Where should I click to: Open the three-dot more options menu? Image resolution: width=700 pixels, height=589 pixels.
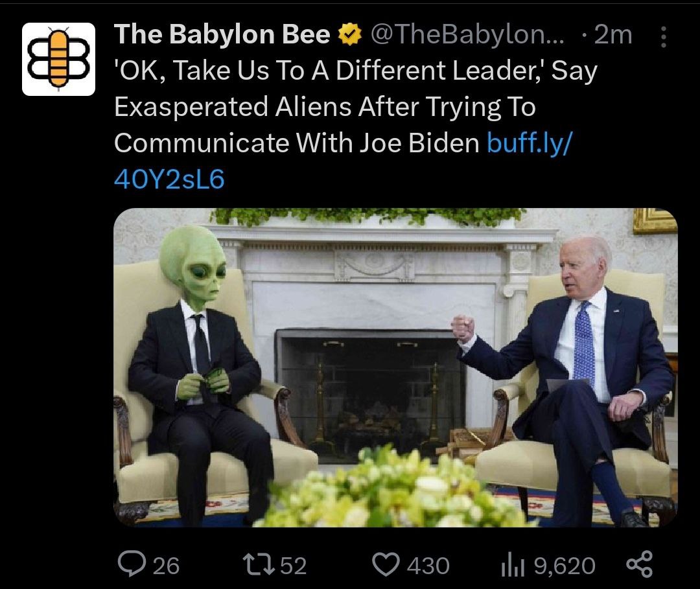[664, 36]
